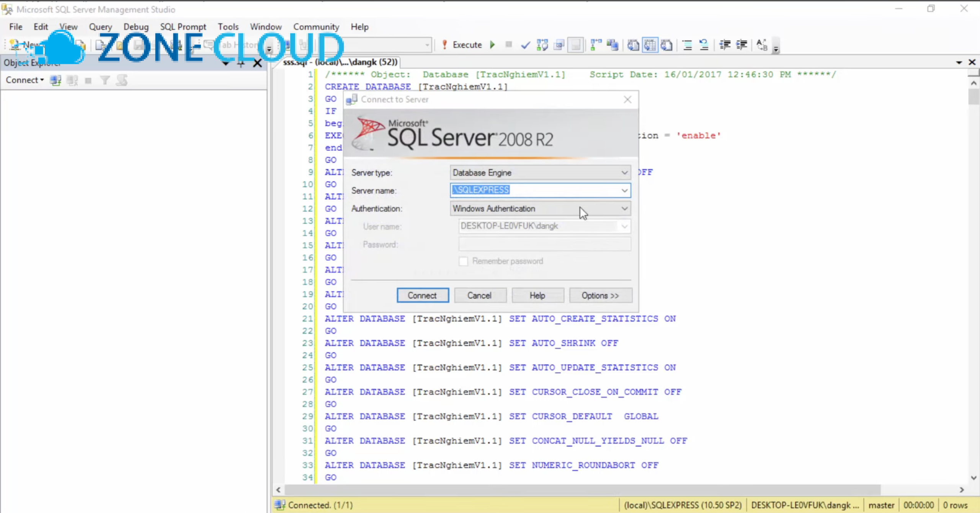Open Specify Values for Template Parameters
This screenshot has height=513, width=980.
[x=762, y=45]
